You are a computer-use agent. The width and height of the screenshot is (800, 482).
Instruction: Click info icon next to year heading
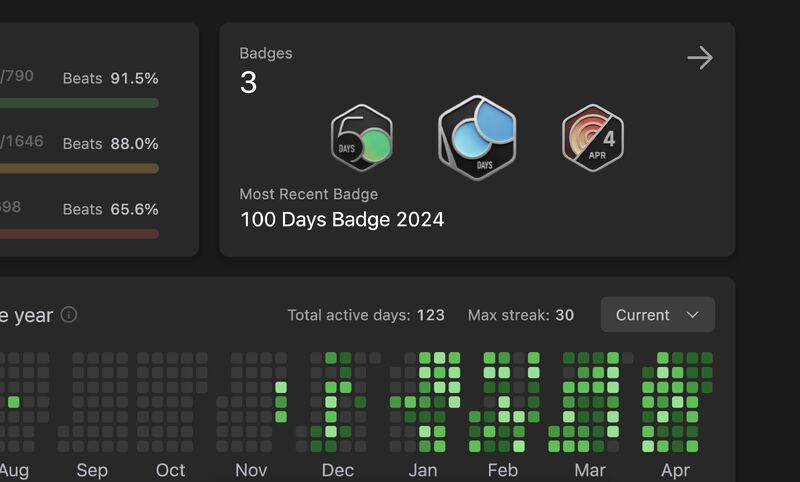pyautogui.click(x=69, y=315)
